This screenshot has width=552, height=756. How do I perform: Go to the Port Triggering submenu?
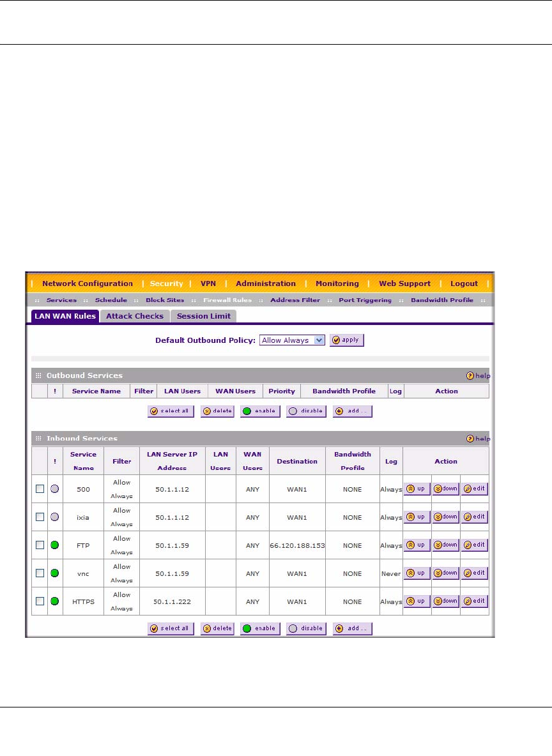click(365, 300)
